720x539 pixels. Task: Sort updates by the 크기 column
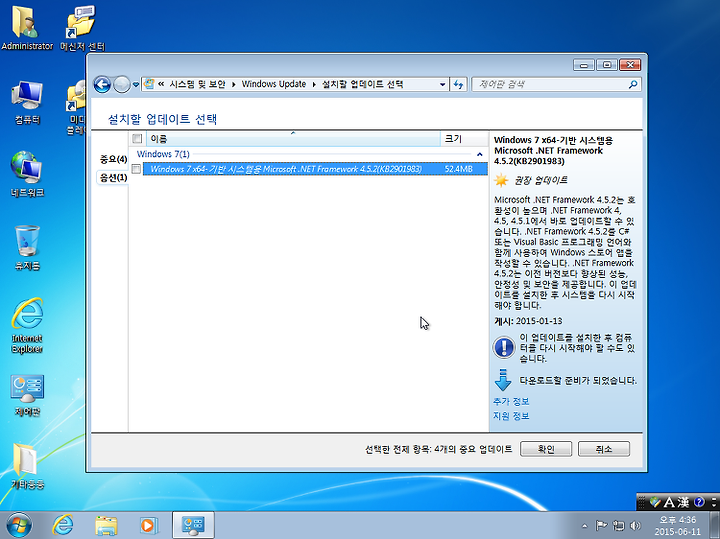pyautogui.click(x=464, y=139)
